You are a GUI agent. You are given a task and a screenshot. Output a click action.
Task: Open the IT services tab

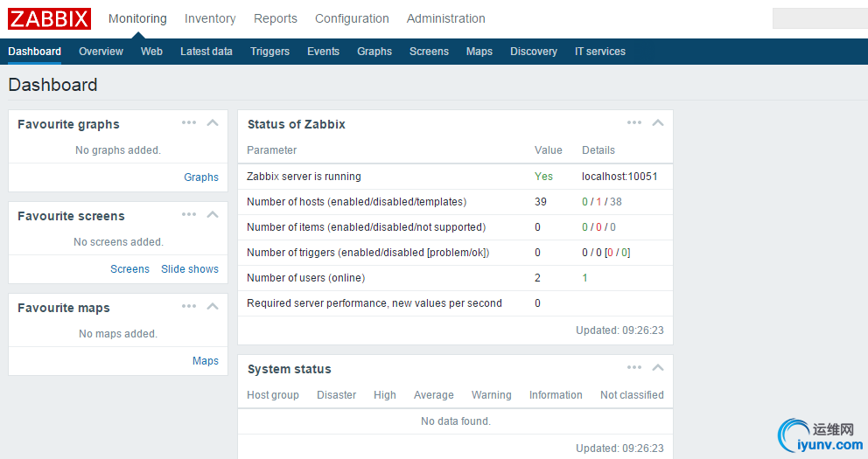tap(600, 52)
